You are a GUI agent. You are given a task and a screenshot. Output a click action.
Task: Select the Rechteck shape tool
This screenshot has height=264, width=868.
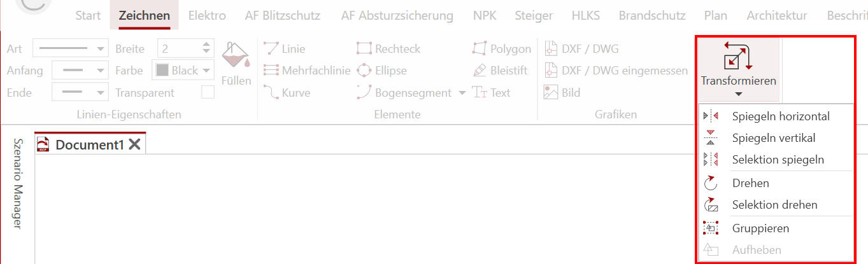(x=388, y=49)
